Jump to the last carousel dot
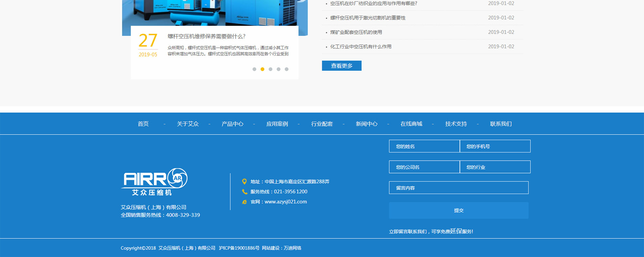This screenshot has width=644, height=257. pos(287,69)
